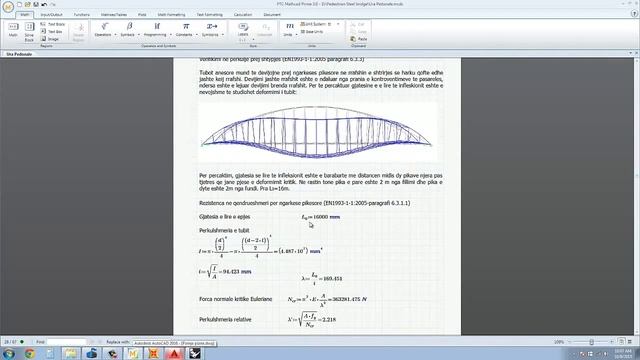Open File Explorer folder from the taskbar

pos(71,353)
